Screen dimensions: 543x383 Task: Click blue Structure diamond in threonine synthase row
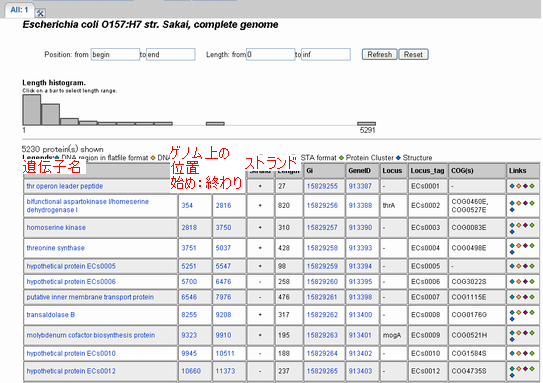click(x=512, y=252)
